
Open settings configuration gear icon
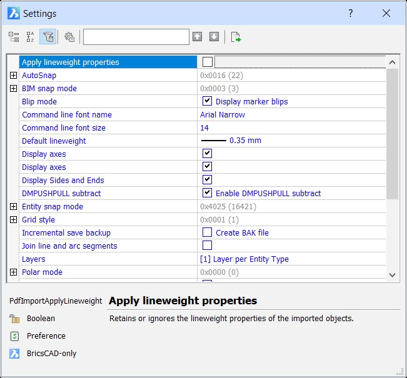[69, 37]
